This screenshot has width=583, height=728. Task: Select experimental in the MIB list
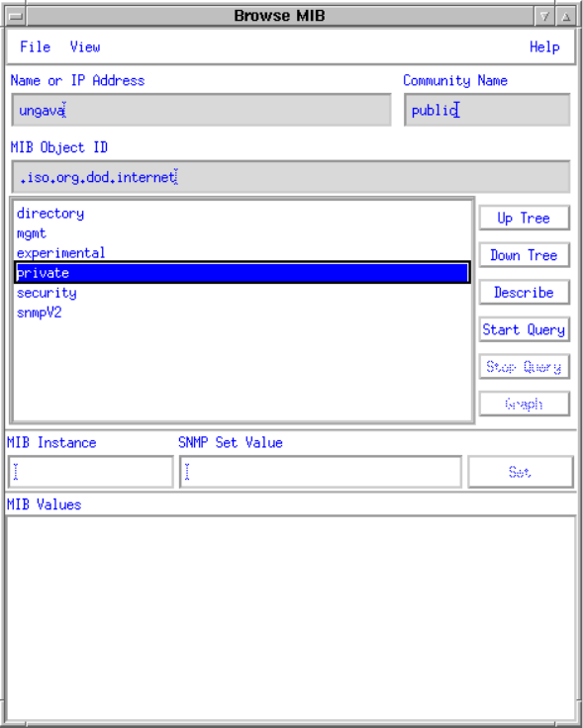243,253
